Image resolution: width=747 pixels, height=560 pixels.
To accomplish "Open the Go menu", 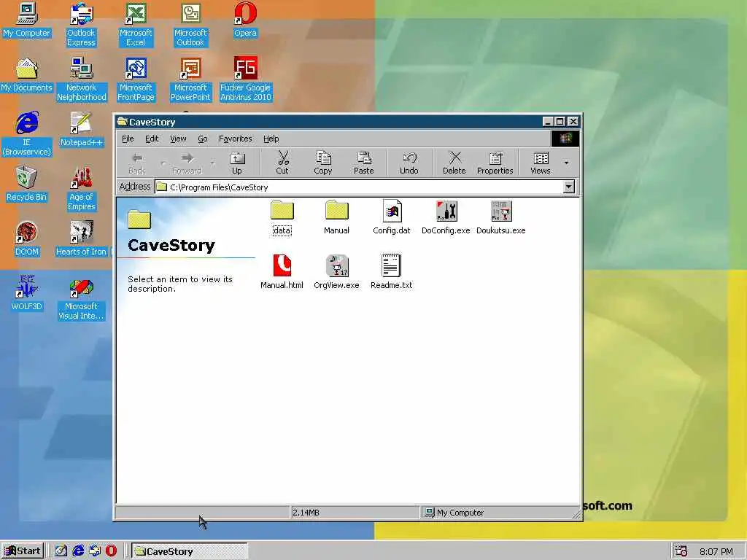I will 203,139.
